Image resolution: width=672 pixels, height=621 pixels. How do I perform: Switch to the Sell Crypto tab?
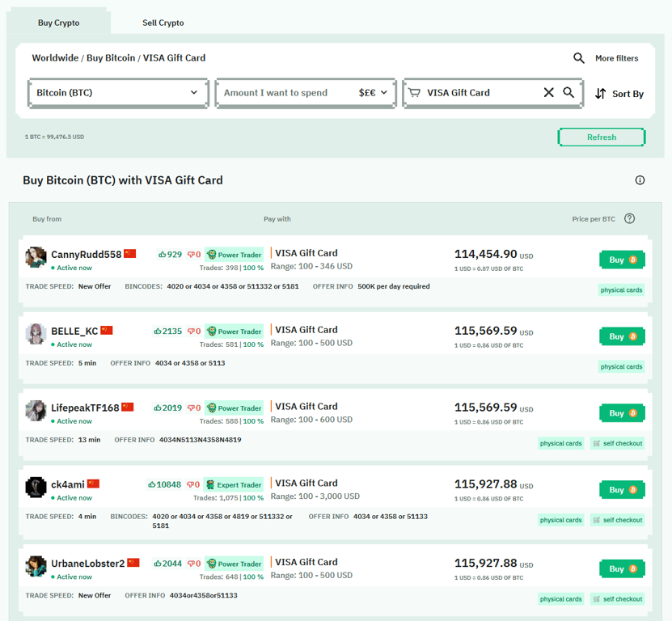tap(163, 23)
